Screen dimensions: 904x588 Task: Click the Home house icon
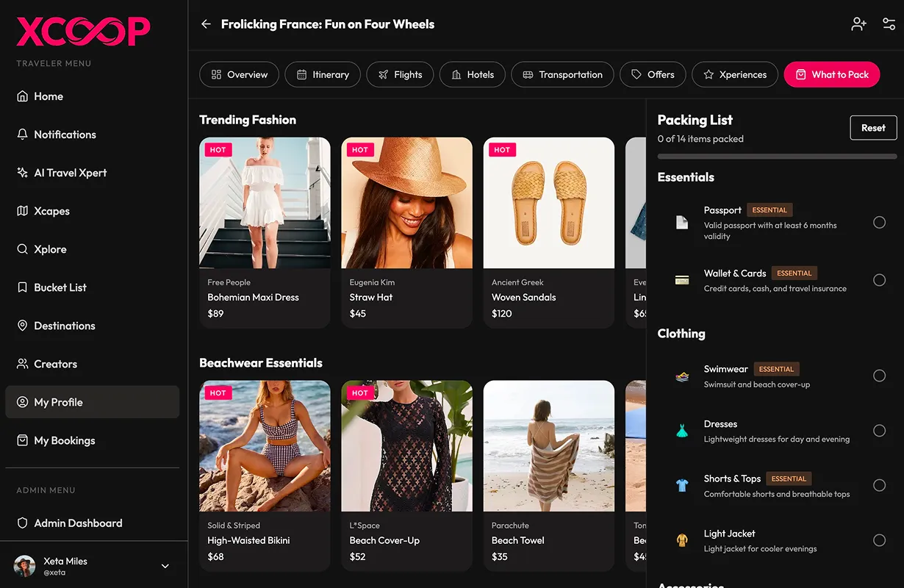[22, 96]
